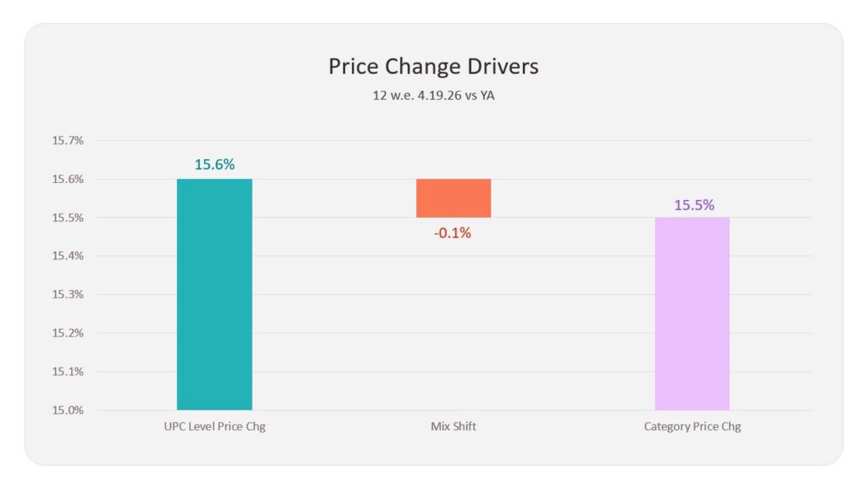This screenshot has height=488, width=868.
Task: Select the lavender Category Price Chg bar
Action: [x=692, y=313]
